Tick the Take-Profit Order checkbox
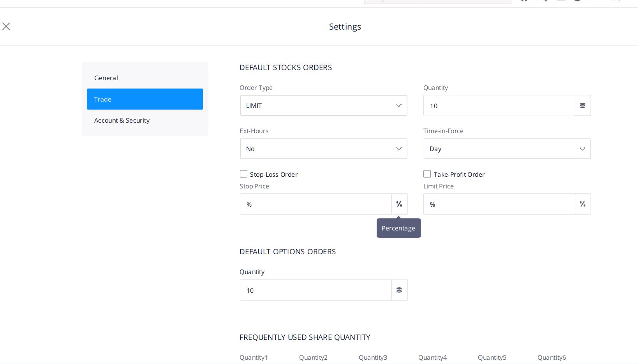 (427, 174)
